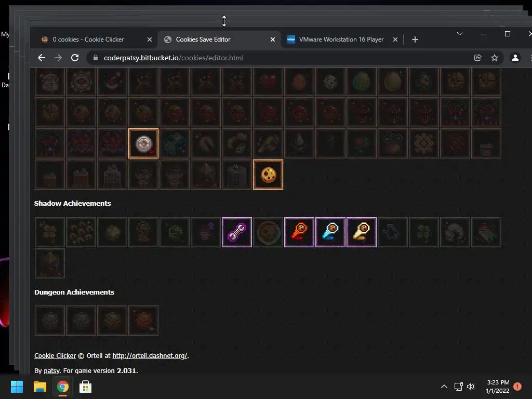This screenshot has height=399, width=532.
Task: Click the dimmed cursor arrow shadow achievement
Action: pos(393,232)
